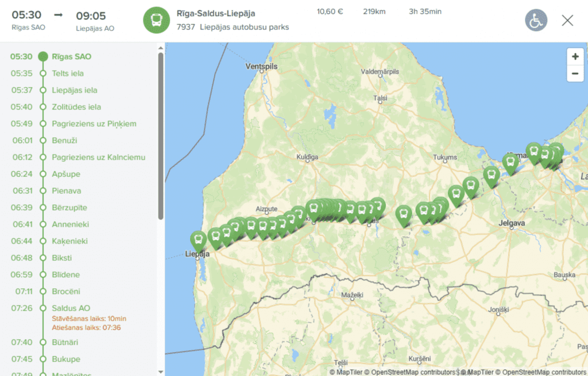588x376 pixels.
Task: Click the stop list scrollbar thumb
Action: coord(161,136)
